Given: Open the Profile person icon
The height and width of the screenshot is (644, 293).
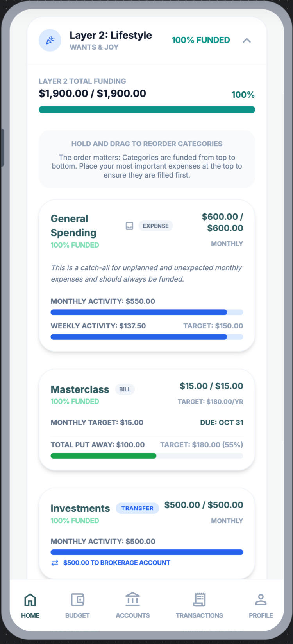Looking at the screenshot, I should [261, 599].
